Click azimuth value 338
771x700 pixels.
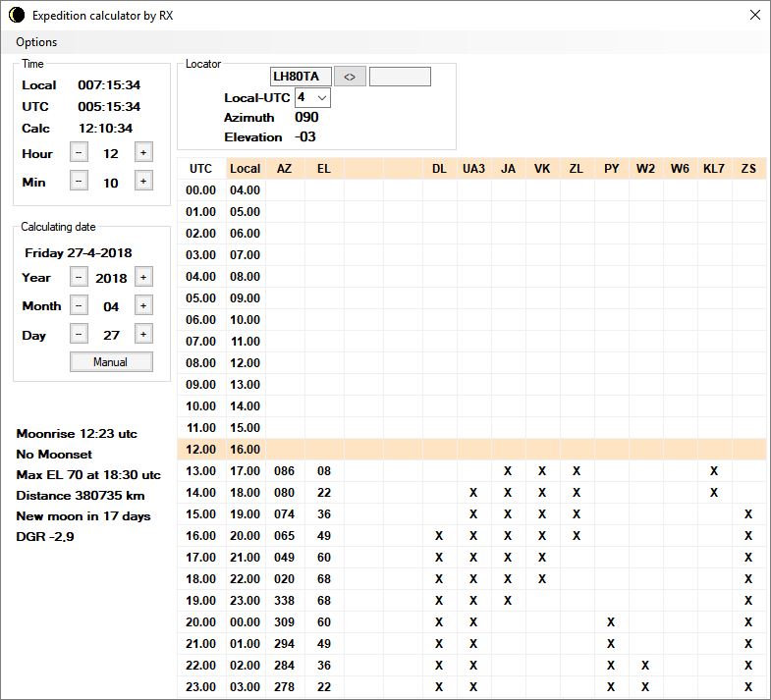[x=285, y=601]
